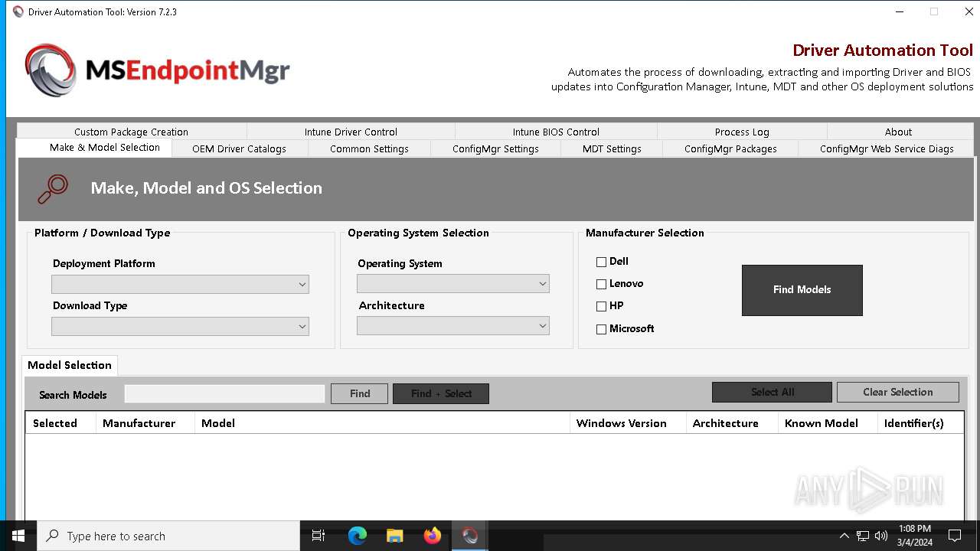The width and height of the screenshot is (980, 551).
Task: Click the Find Models button
Action: point(802,290)
